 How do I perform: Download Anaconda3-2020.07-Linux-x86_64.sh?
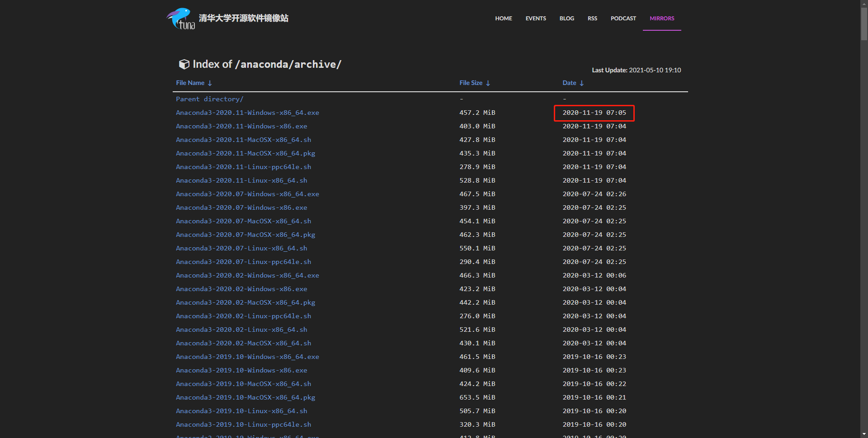click(x=241, y=248)
